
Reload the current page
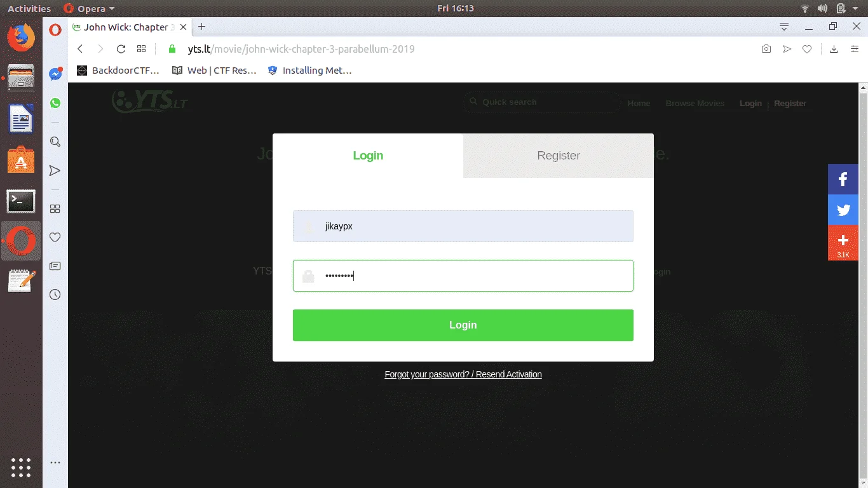121,49
